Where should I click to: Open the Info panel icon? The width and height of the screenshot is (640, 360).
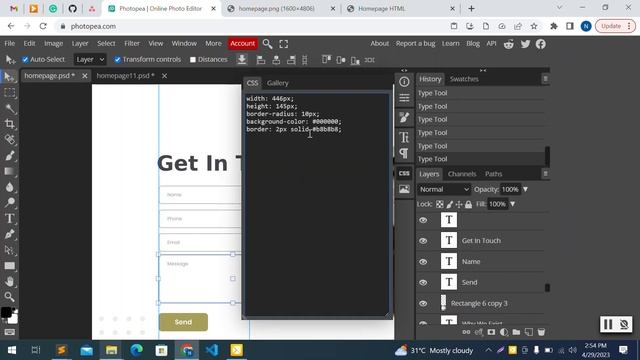tap(404, 82)
